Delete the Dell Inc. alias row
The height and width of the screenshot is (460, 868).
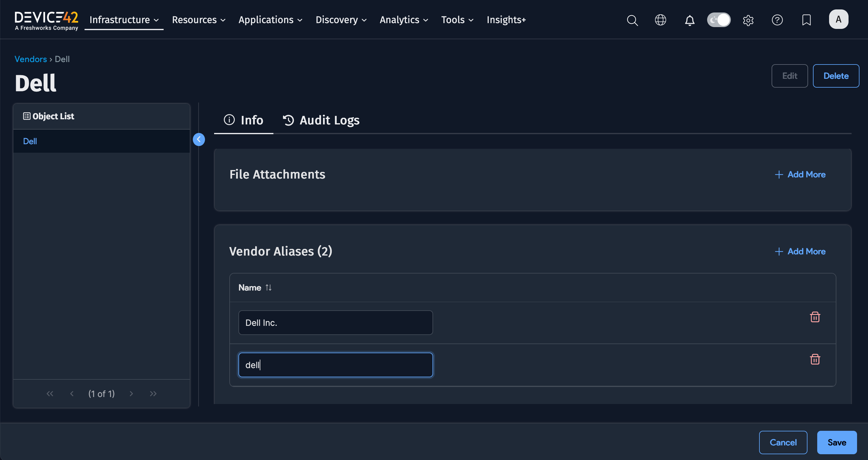815,317
